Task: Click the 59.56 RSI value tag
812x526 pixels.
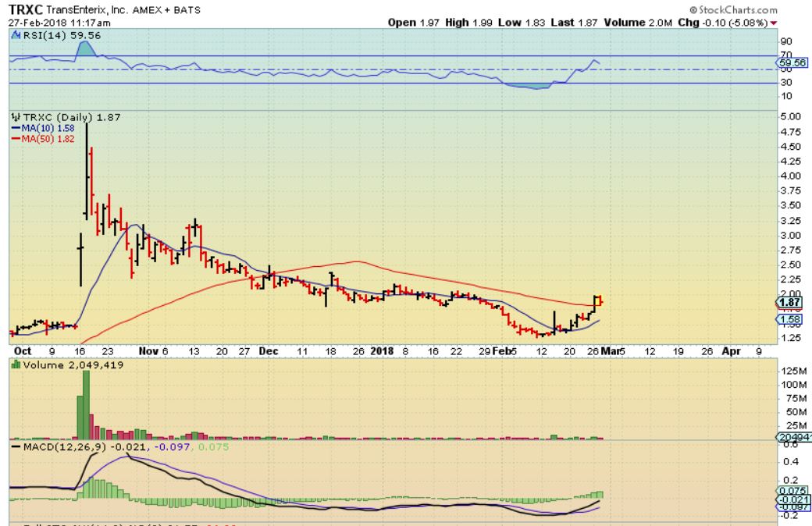Action: point(792,62)
